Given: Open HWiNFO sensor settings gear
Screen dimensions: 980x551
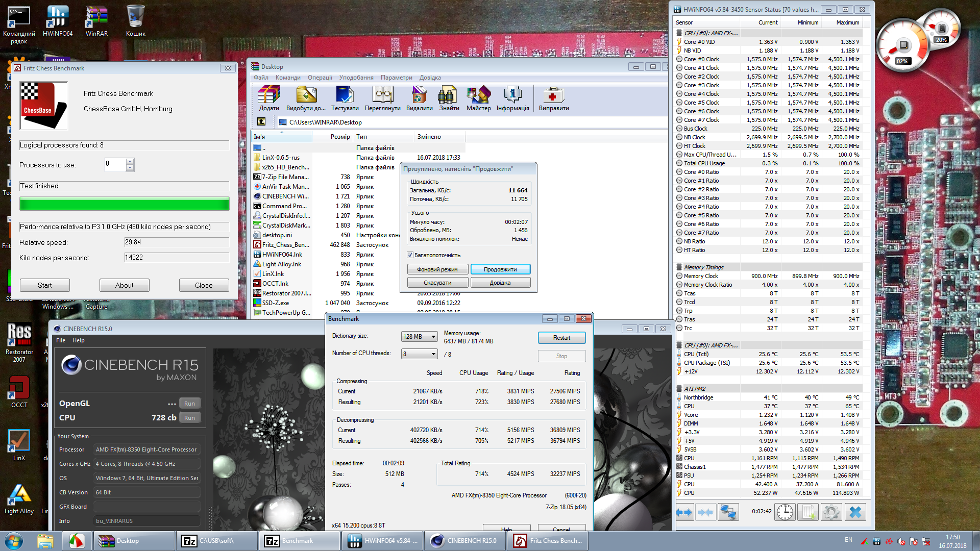Looking at the screenshot, I should (831, 512).
